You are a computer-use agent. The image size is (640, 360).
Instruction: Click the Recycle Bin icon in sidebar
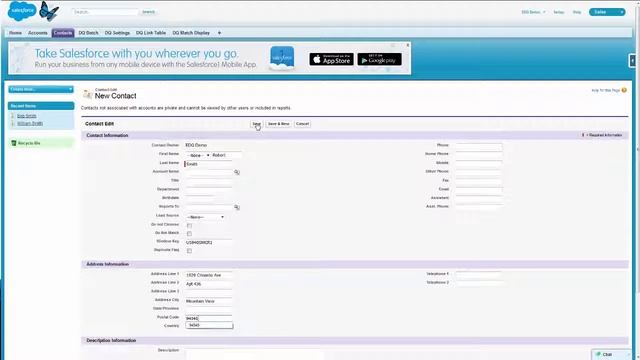[x=13, y=143]
